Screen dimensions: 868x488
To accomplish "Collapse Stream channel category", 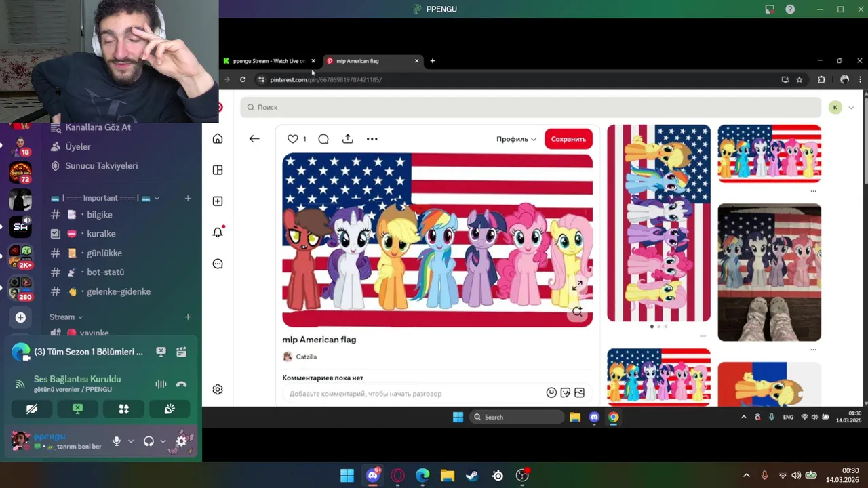I will (x=66, y=317).
